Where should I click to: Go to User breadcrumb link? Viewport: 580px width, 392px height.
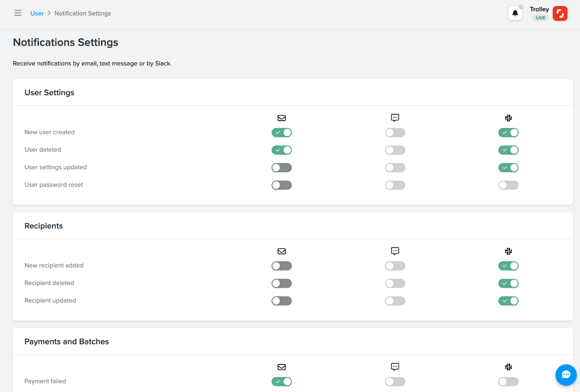coord(37,13)
